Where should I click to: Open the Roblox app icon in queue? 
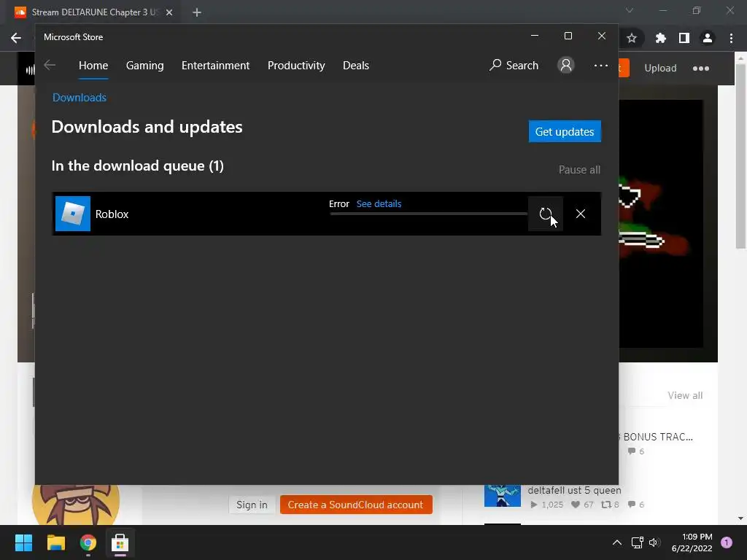coord(73,214)
